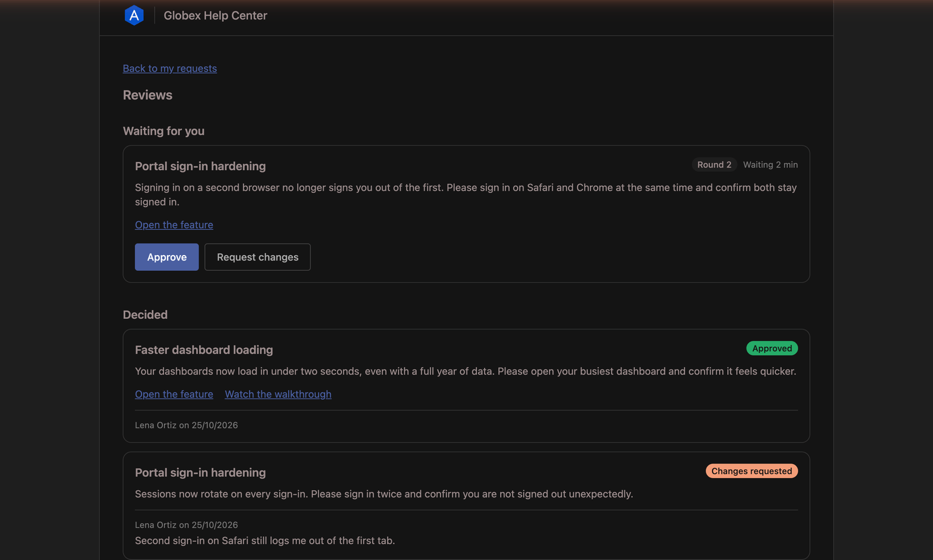Click the Safari sign-in comment text
Screen dimensions: 933x560
pos(265,541)
